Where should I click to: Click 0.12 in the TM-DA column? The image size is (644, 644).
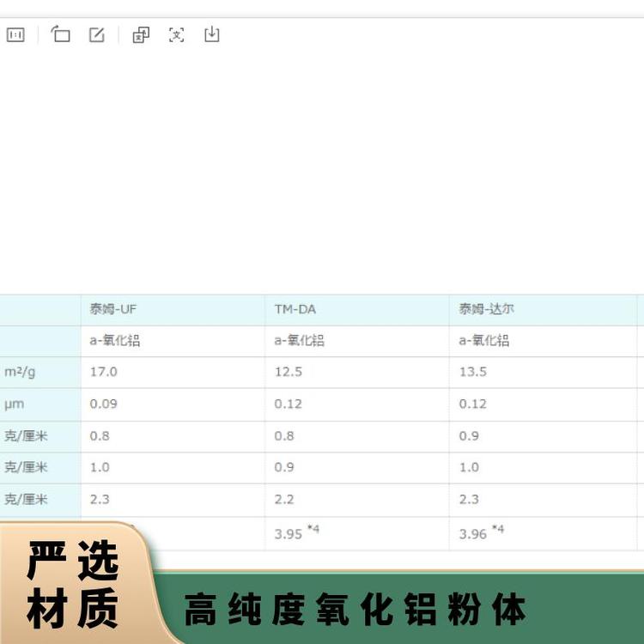click(289, 404)
